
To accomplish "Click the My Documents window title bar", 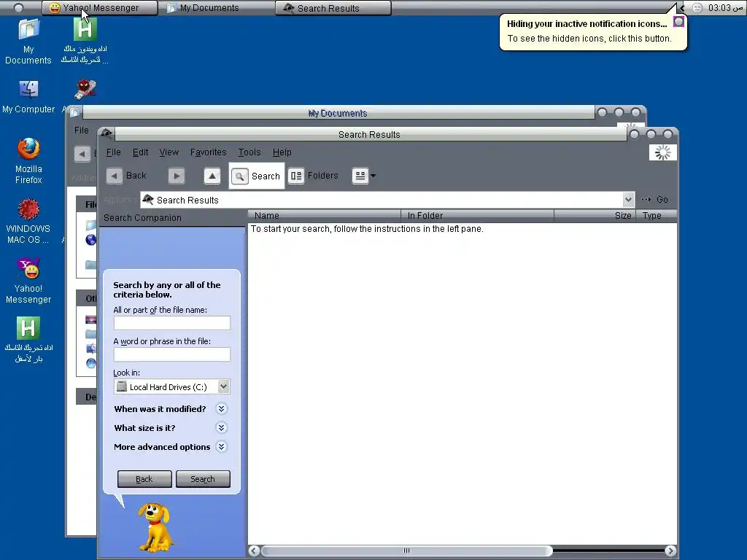I will pos(338,113).
